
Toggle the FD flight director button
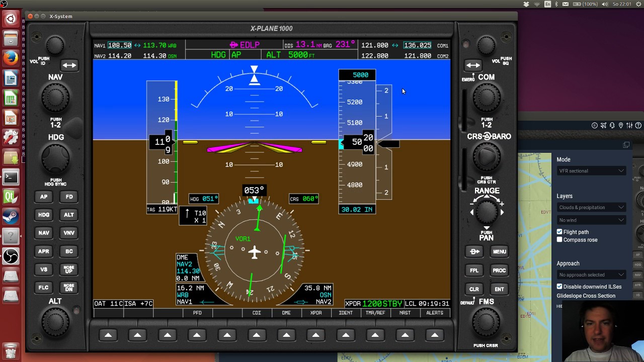tap(69, 197)
